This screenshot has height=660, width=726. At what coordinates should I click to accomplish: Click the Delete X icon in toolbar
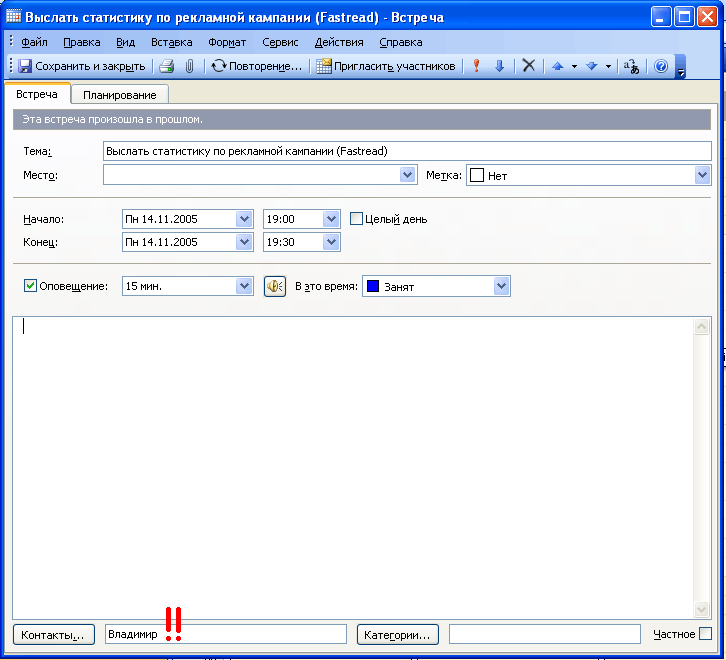click(x=529, y=66)
